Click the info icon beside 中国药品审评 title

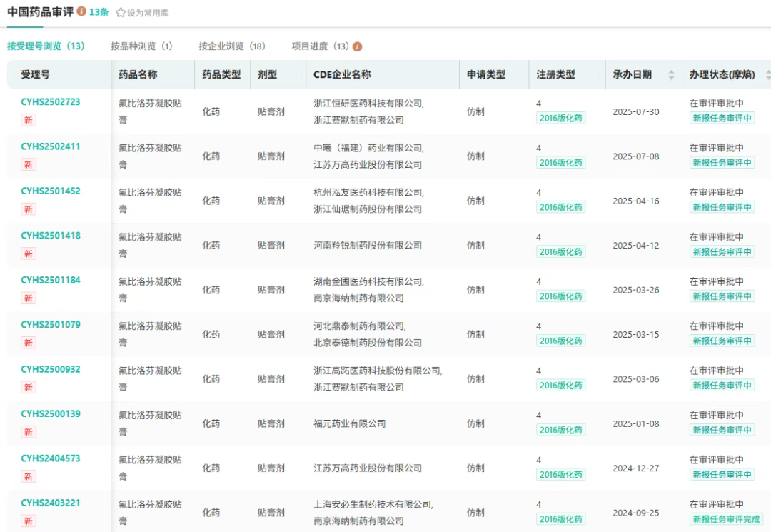point(81,12)
